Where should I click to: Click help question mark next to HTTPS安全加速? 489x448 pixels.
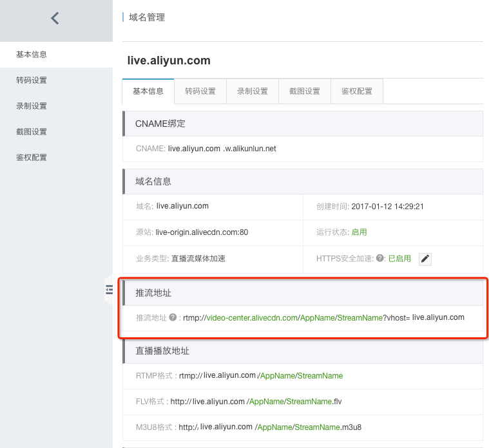click(x=380, y=258)
